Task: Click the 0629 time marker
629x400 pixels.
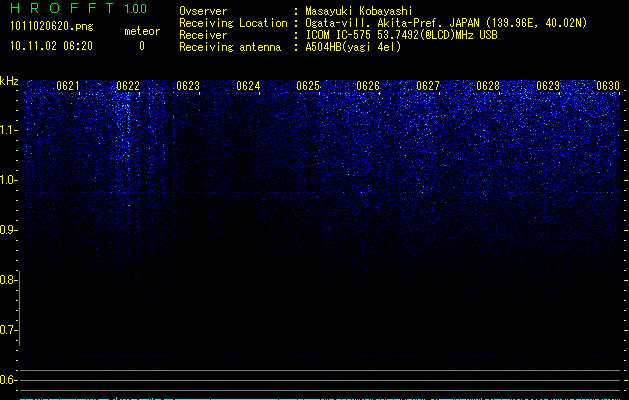Action: [x=548, y=86]
